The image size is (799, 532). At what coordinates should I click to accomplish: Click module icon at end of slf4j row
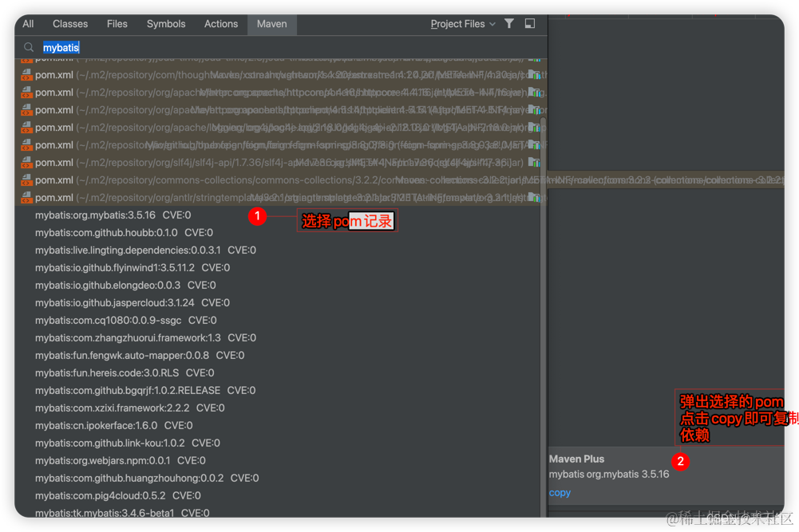click(534, 163)
